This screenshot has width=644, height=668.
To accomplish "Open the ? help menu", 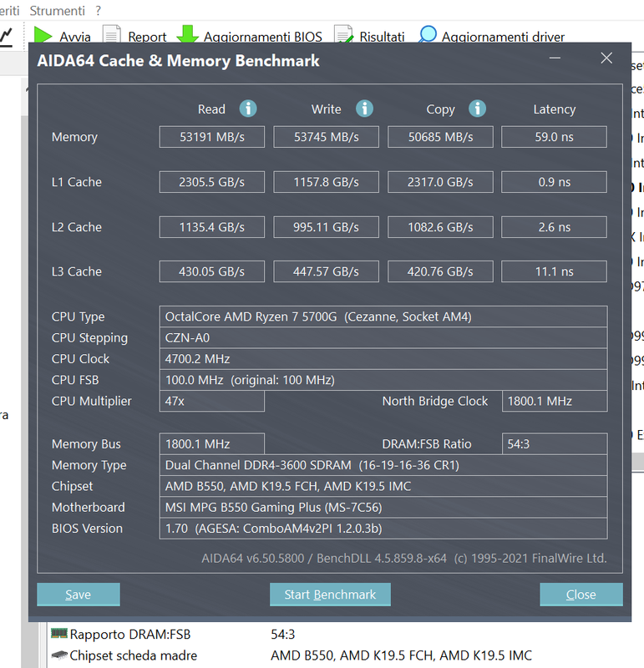I will (x=99, y=11).
